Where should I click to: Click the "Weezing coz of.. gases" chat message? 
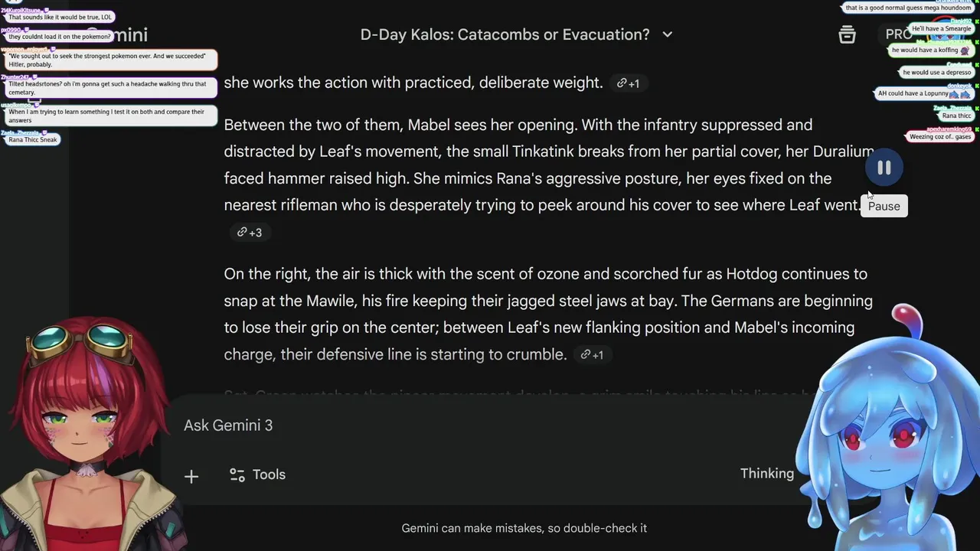pos(939,137)
